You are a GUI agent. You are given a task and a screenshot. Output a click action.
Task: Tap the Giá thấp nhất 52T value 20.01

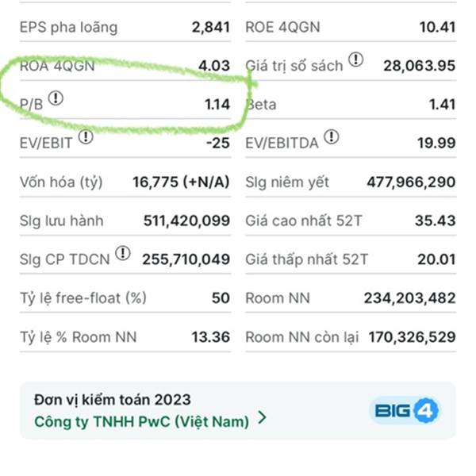[438, 259]
